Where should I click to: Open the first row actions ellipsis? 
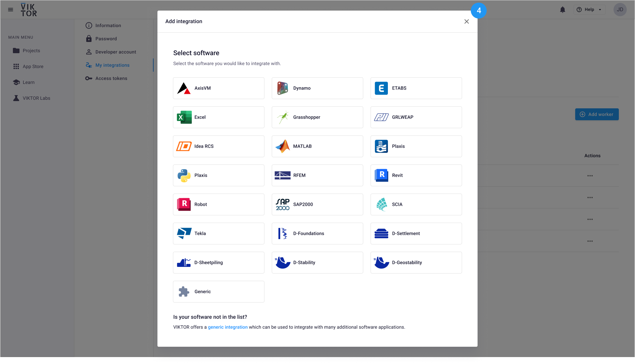590,176
